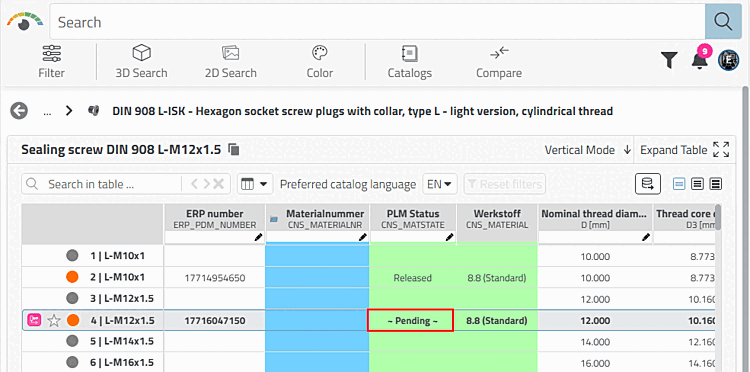Click the funnel filter icon
750x372 pixels.
[669, 60]
